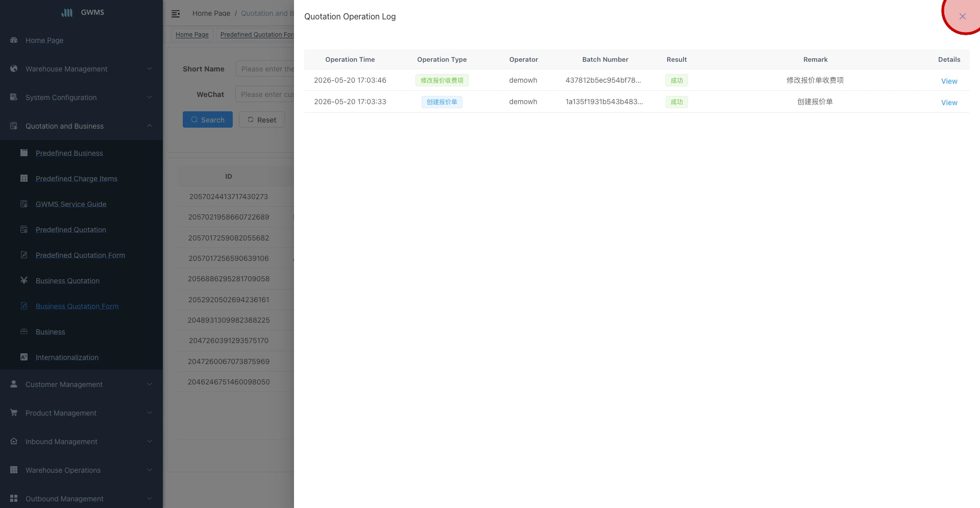This screenshot has height=508, width=980.
Task: Switch to the Predefined Quotation Form tab
Action: [x=255, y=34]
